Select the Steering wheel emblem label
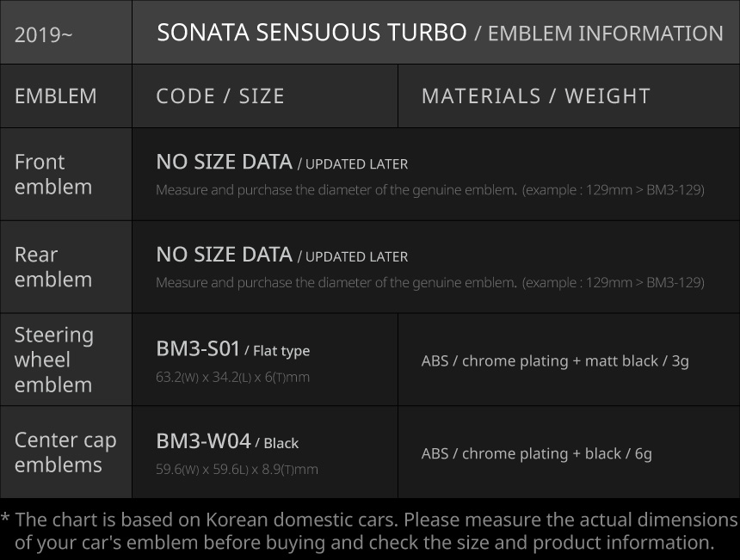The height and width of the screenshot is (560, 740). [54, 360]
